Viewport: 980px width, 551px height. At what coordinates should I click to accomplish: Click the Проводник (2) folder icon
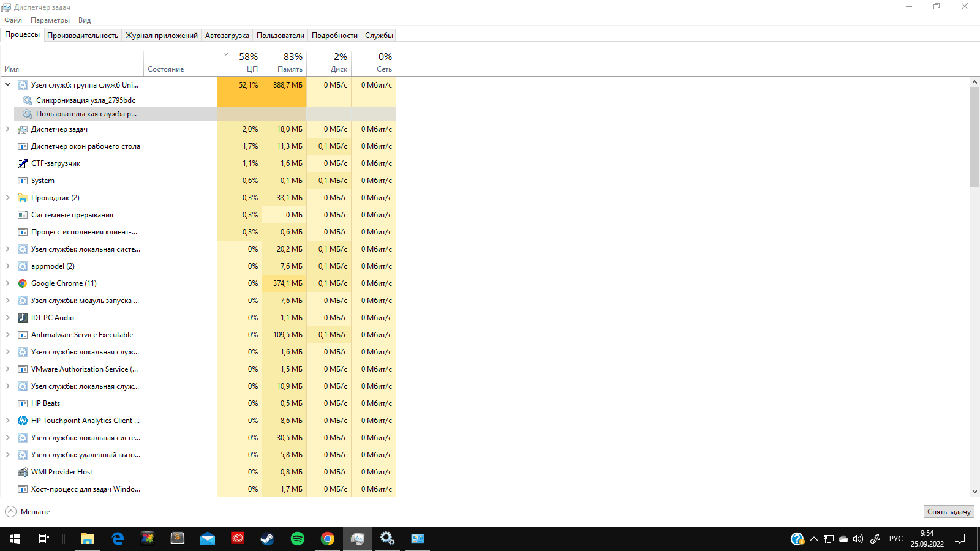23,198
